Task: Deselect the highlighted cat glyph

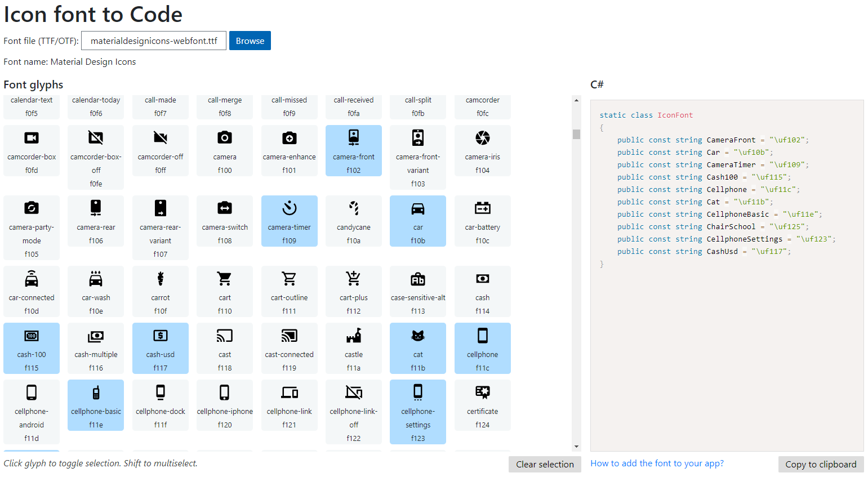Action: 417,348
